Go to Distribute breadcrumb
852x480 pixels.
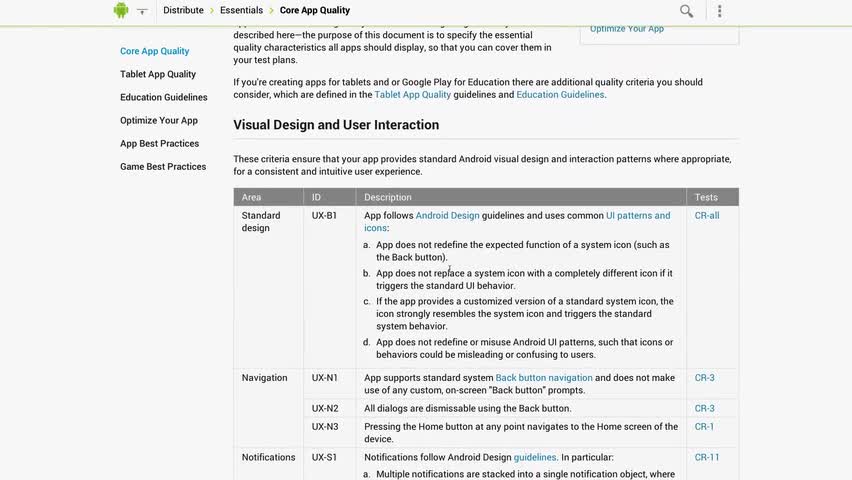click(183, 10)
